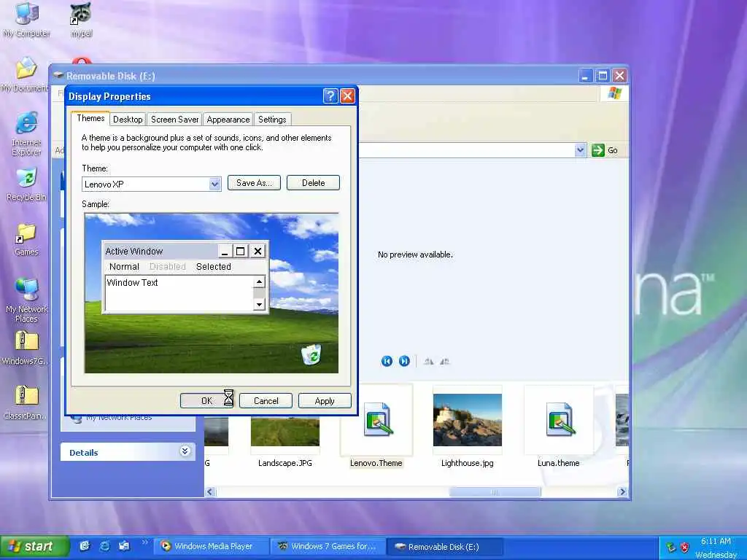Click the filmstrip horizontal scrollbar thumb

[495, 492]
